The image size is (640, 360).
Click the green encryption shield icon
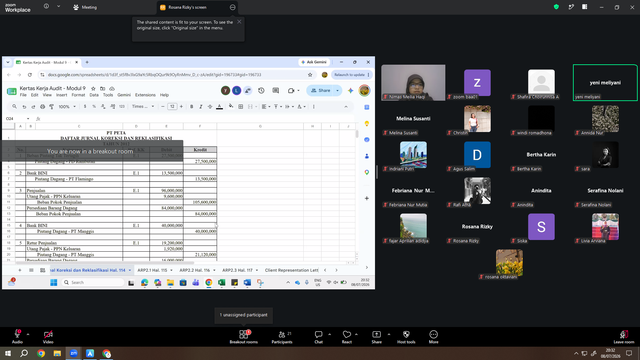point(556,7)
